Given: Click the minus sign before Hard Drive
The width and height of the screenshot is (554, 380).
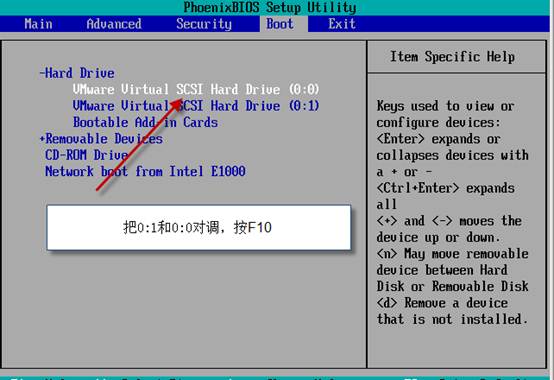Looking at the screenshot, I should point(42,73).
